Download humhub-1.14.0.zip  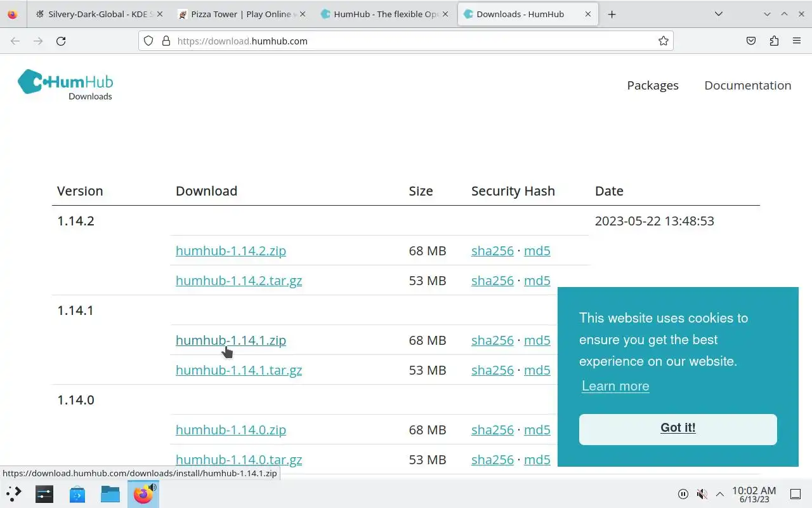pos(231,430)
